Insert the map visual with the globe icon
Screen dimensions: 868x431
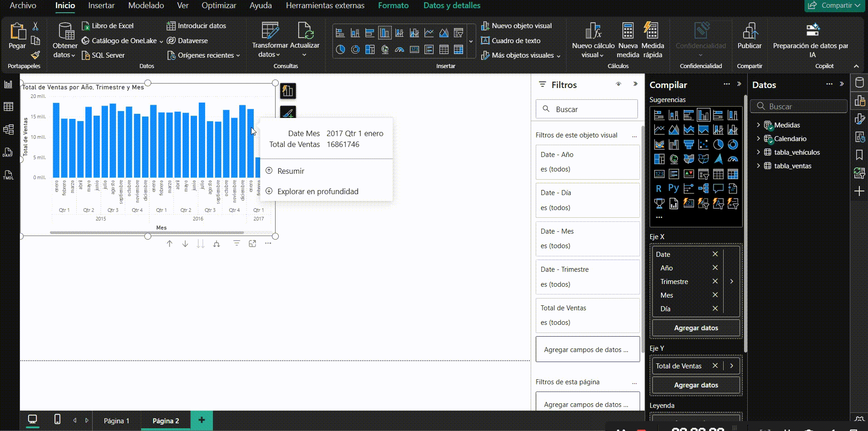[385, 50]
